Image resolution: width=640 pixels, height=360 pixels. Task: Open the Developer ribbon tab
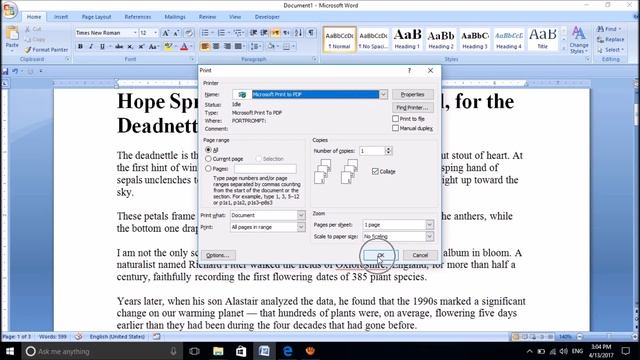point(267,17)
